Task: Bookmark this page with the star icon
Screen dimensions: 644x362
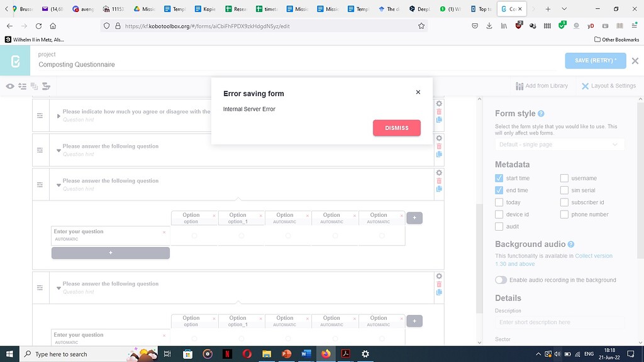Action: click(x=421, y=26)
